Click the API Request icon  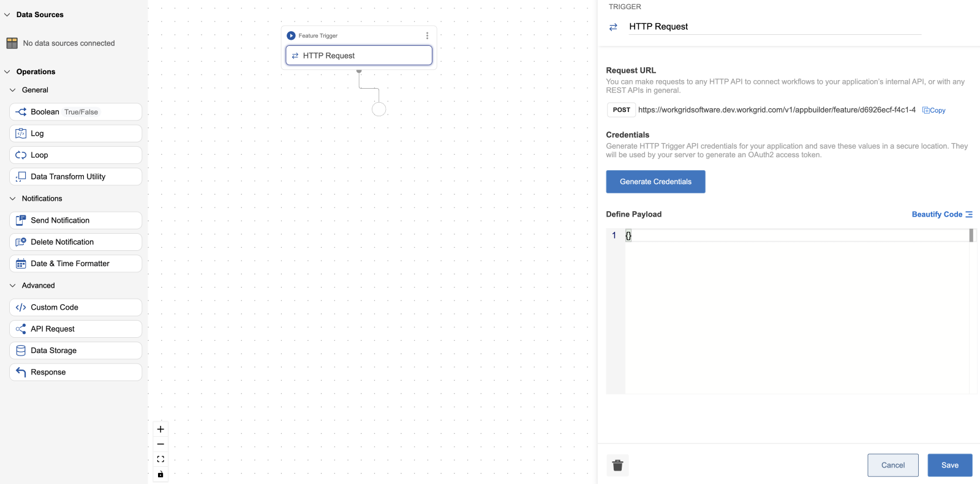(x=21, y=329)
